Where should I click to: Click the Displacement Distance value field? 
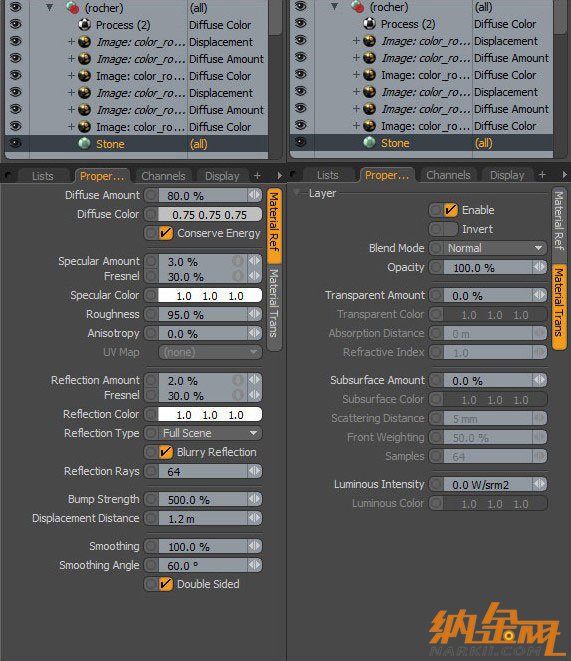(203, 518)
